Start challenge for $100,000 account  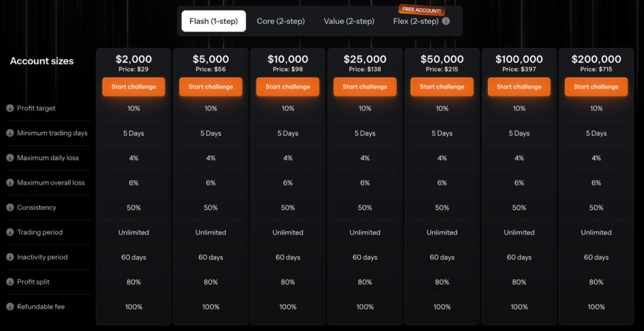pos(519,87)
